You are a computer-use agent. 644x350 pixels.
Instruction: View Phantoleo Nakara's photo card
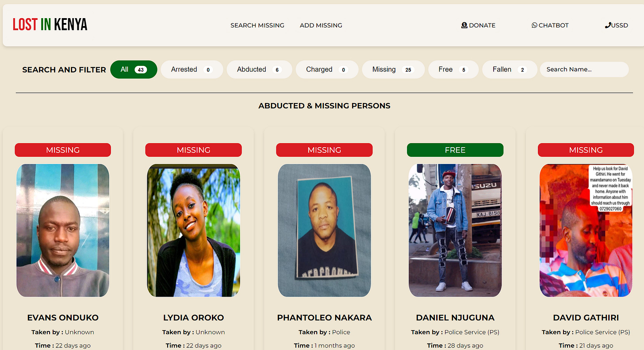pyautogui.click(x=324, y=231)
